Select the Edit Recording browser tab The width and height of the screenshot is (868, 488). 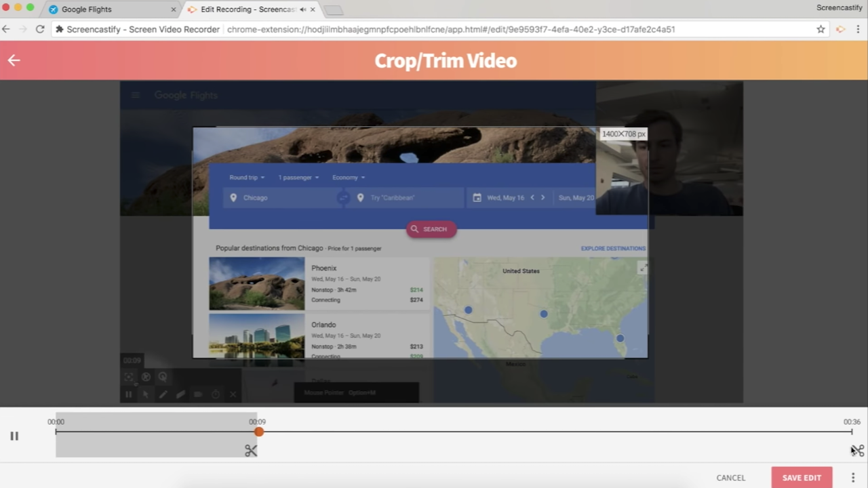pos(244,9)
